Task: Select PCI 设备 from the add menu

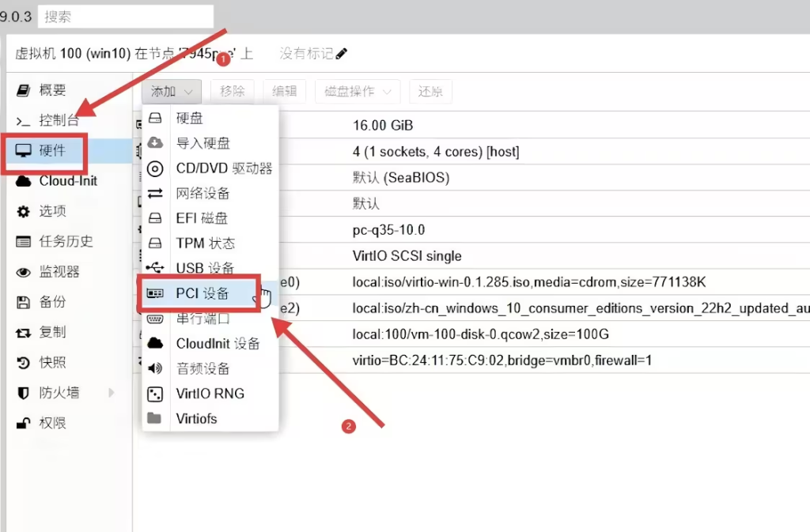Action: click(x=202, y=294)
